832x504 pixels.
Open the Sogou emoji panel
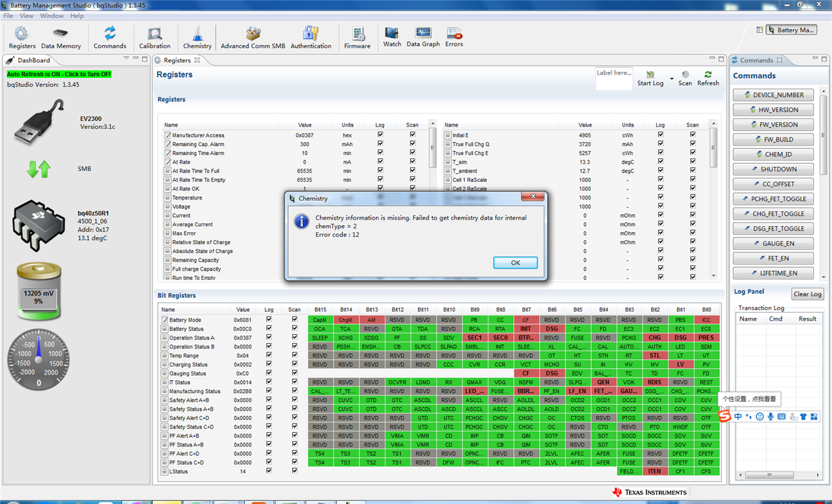point(760,417)
